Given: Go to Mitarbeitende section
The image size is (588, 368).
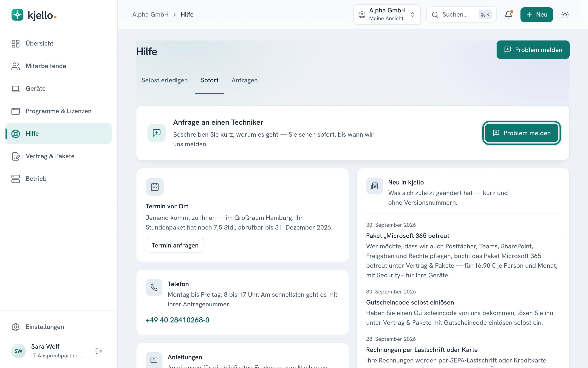Looking at the screenshot, I should pyautogui.click(x=59, y=66).
